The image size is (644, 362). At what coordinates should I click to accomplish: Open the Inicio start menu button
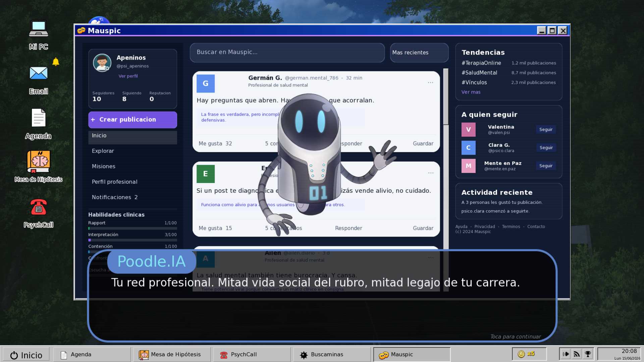coord(26,355)
